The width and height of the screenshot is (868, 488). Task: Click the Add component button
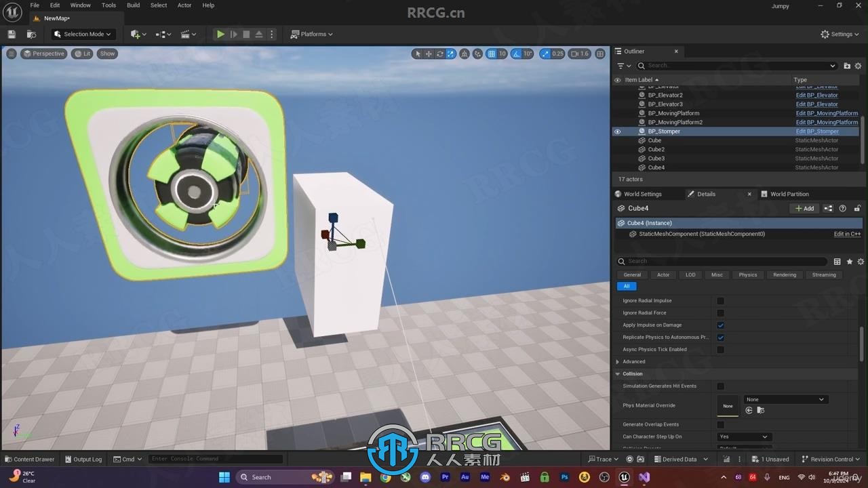click(804, 208)
